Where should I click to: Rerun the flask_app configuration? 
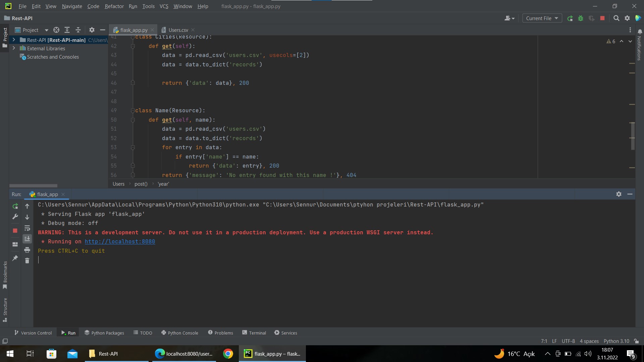[15, 206]
